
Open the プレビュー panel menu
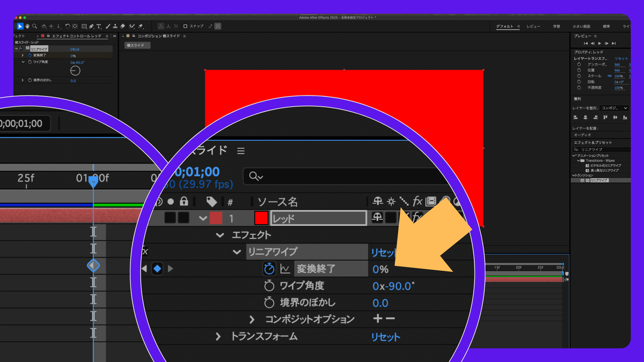[x=595, y=36]
